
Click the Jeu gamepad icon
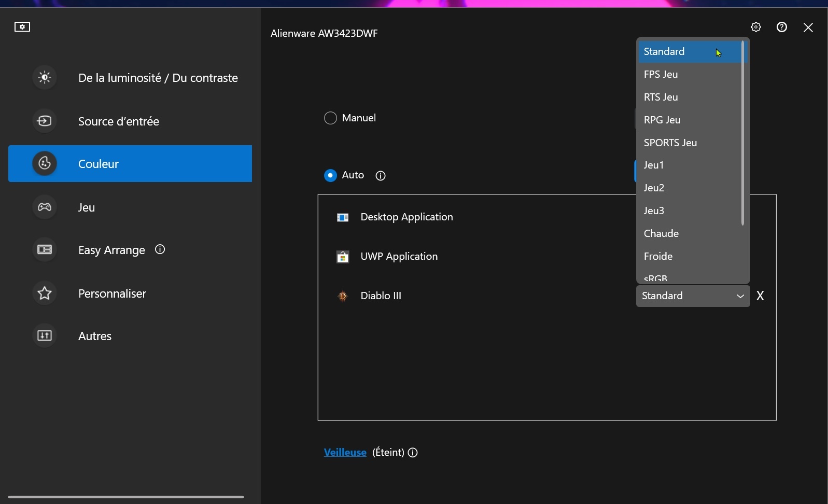[45, 207]
